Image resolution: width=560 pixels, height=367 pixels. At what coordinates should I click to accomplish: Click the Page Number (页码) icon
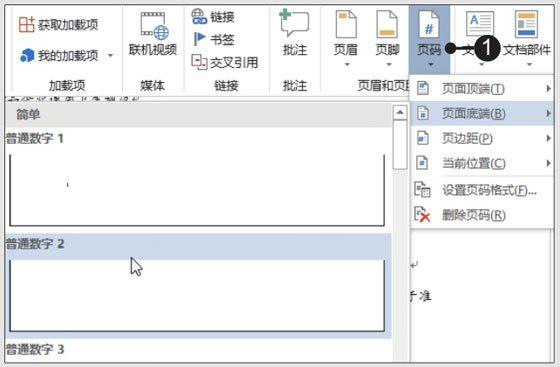pyautogui.click(x=429, y=24)
